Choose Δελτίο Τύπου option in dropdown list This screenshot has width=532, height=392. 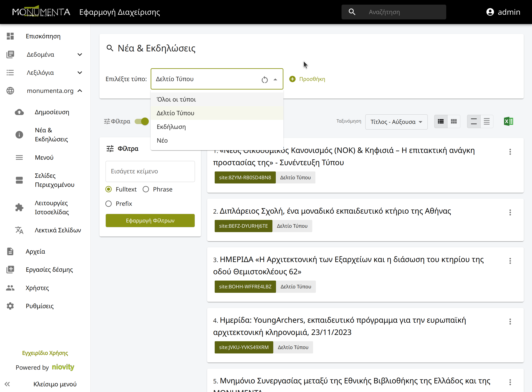point(217,113)
